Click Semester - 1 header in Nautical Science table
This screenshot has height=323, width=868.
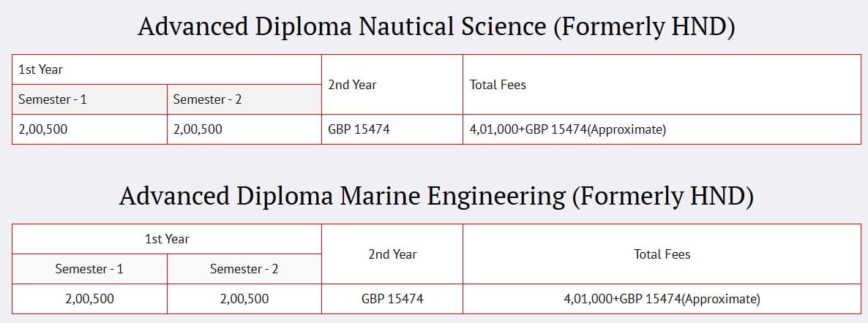pyautogui.click(x=53, y=99)
